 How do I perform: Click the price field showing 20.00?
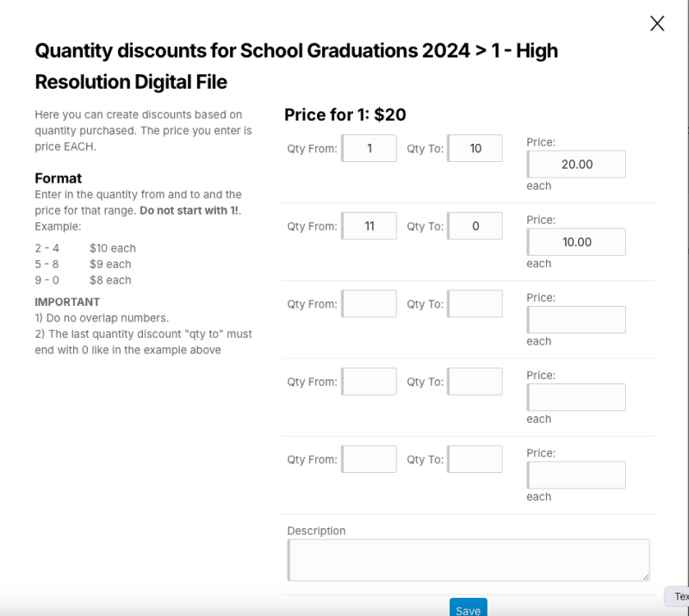[576, 164]
